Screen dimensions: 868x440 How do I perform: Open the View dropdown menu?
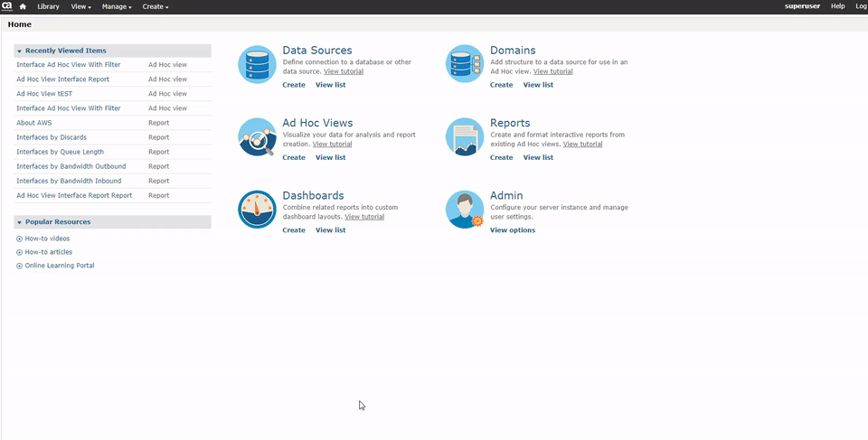pos(80,6)
